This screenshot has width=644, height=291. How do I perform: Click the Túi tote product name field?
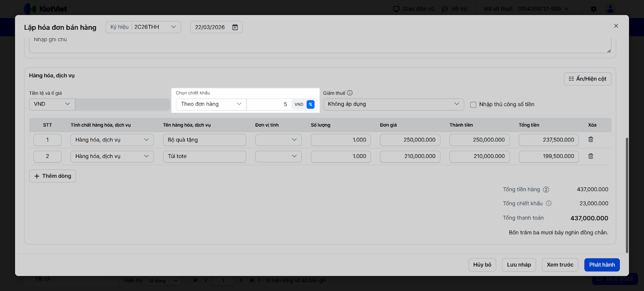coord(204,156)
